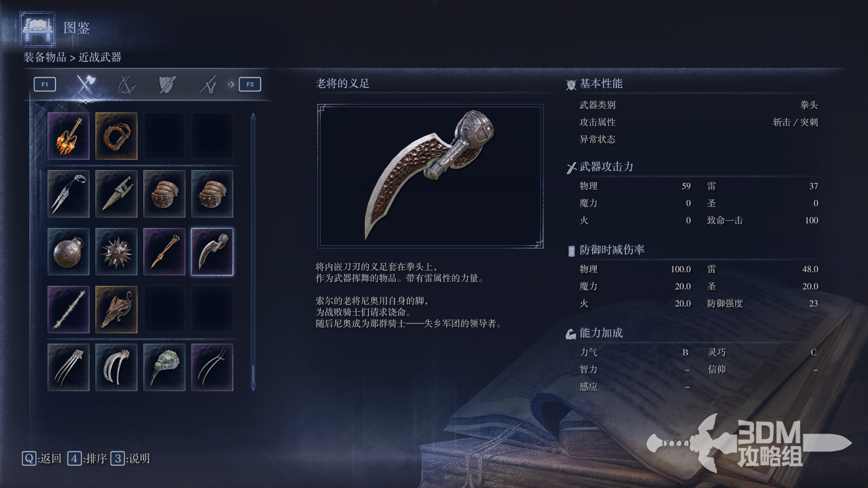Screen dimensions: 868x488
Task: Select the iron ball fist weapon
Action: click(68, 252)
